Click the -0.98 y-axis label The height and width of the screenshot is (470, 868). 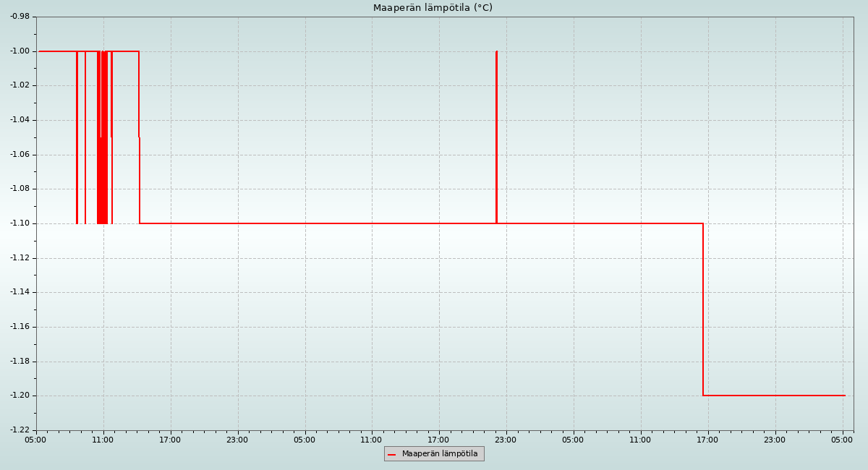(x=20, y=17)
